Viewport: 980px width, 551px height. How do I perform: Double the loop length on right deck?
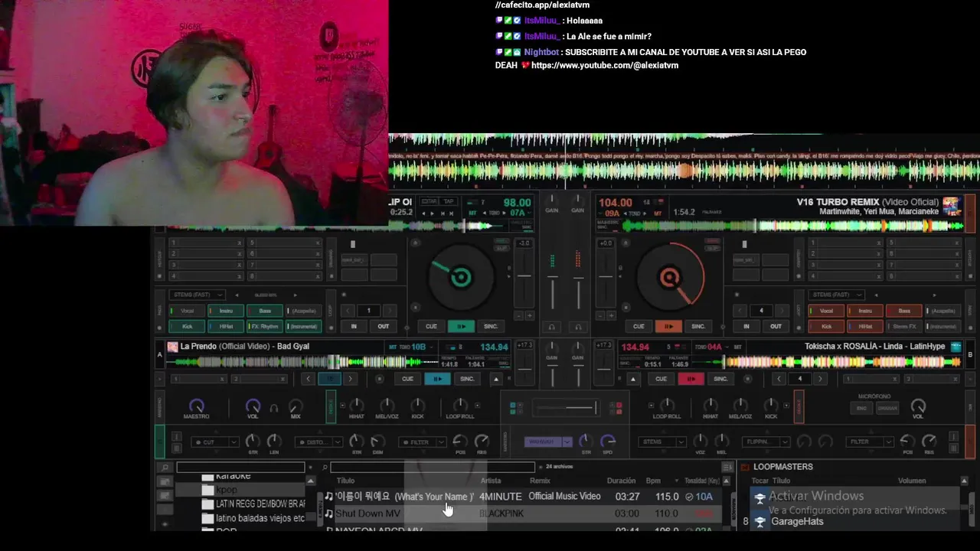[x=782, y=311]
